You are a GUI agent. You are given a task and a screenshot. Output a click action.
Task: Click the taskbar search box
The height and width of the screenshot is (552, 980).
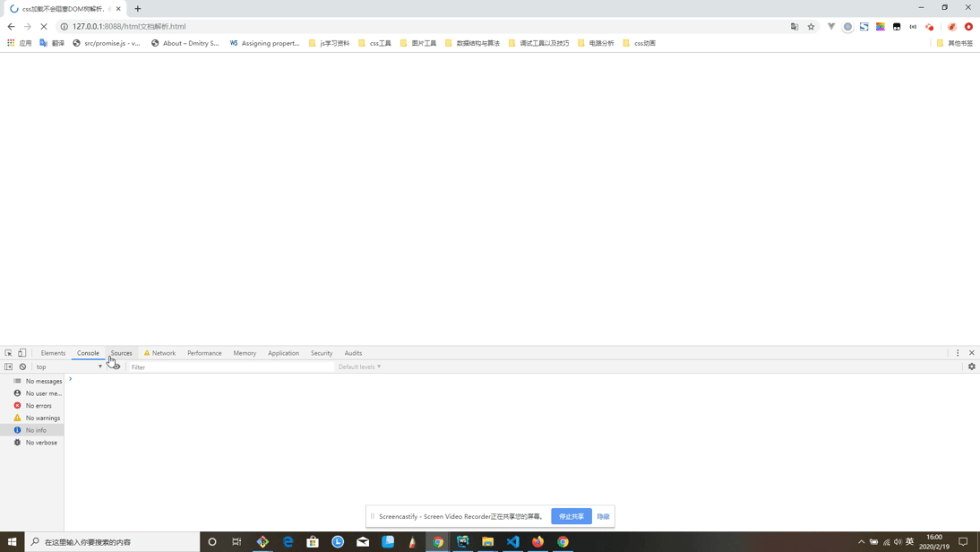point(113,542)
